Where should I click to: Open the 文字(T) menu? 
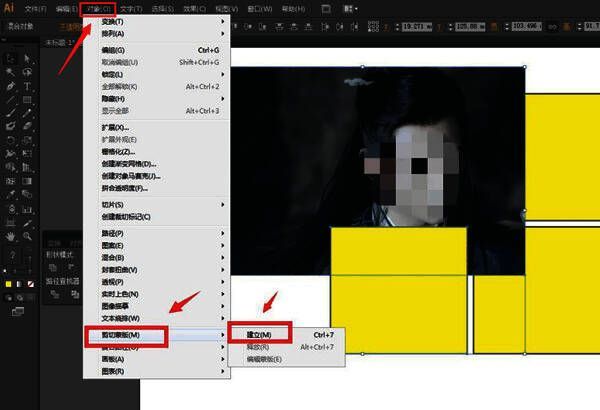click(131, 9)
